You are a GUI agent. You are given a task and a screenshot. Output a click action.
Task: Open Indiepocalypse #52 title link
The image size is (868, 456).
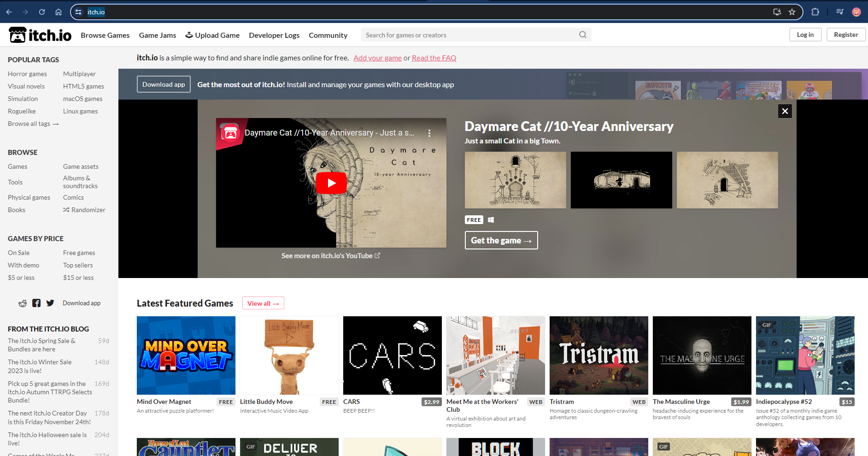point(784,402)
